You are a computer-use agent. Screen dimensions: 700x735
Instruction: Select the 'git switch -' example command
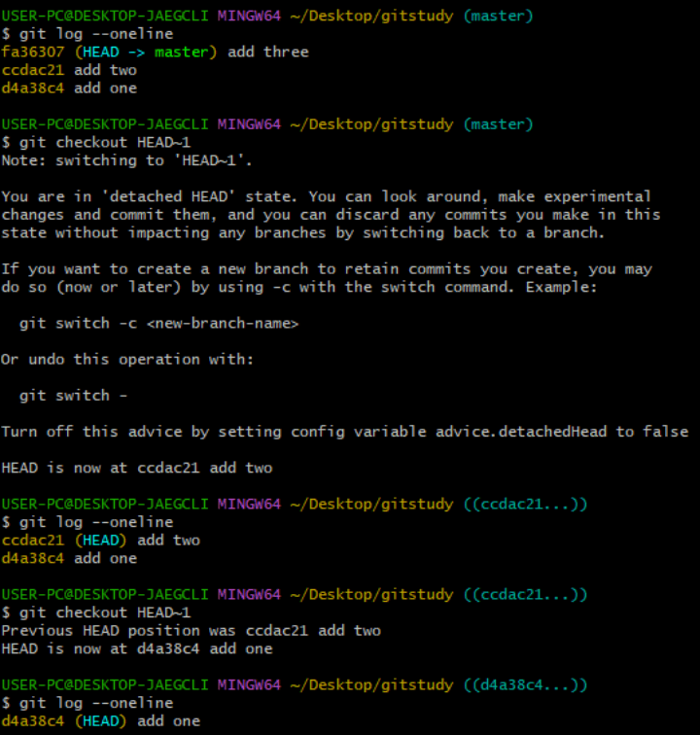click(73, 396)
